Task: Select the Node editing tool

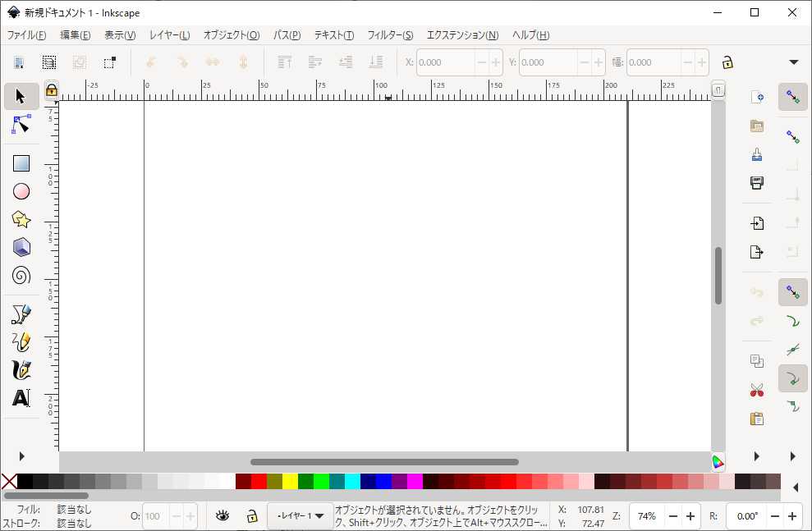Action: pyautogui.click(x=20, y=124)
